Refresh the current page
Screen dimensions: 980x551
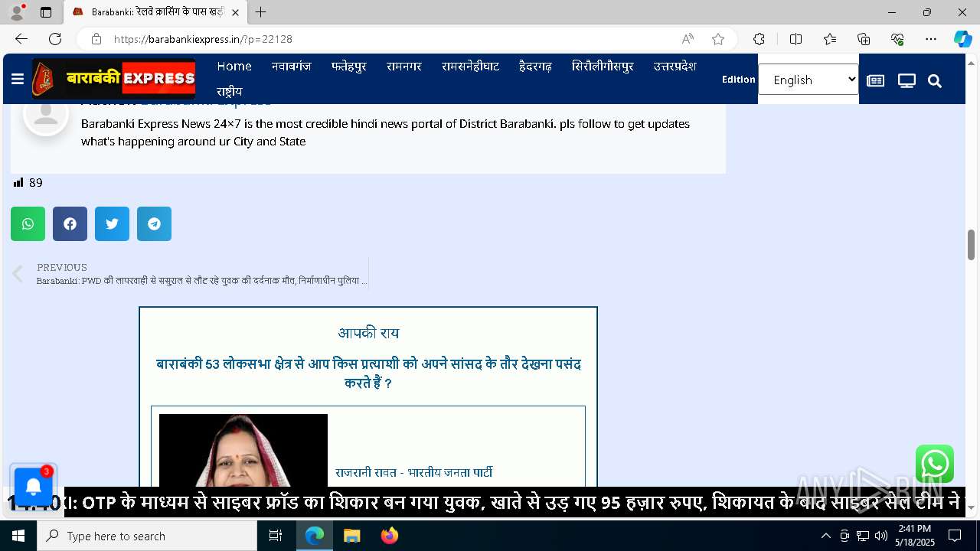click(55, 39)
